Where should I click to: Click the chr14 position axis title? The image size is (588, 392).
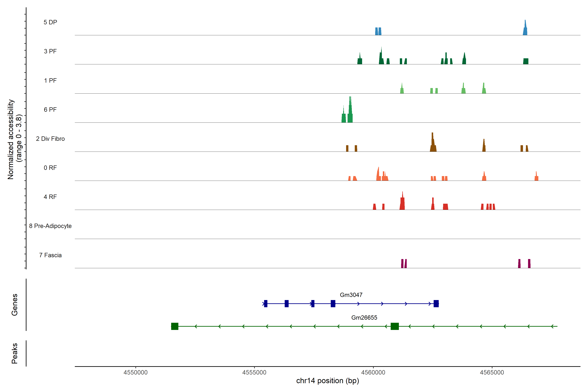(x=327, y=381)
